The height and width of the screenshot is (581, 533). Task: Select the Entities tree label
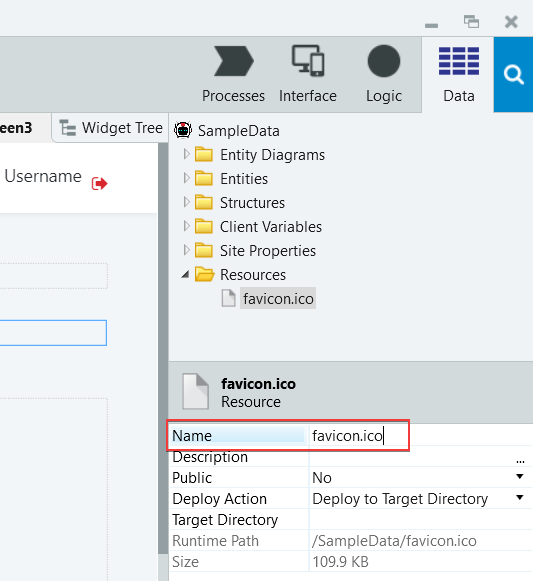tap(244, 179)
